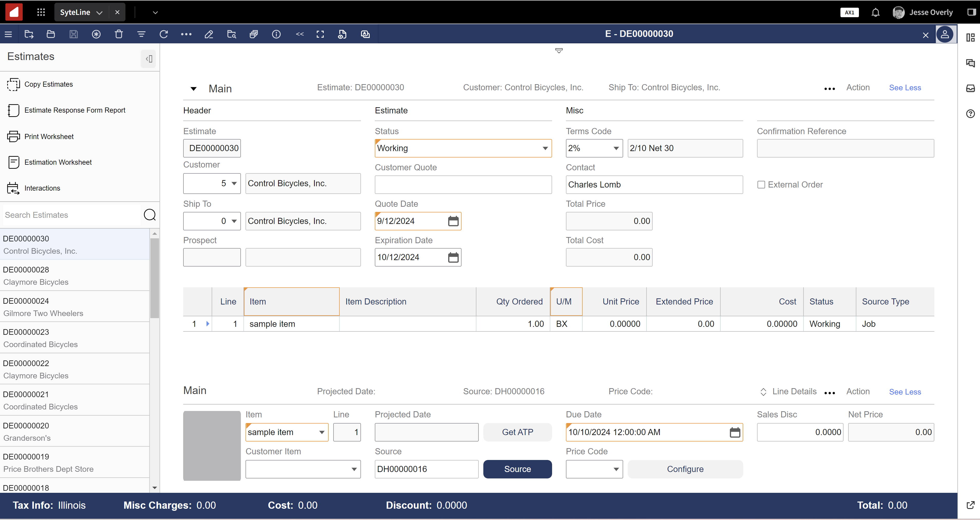Click the app launcher grid icon
980x520 pixels.
pos(41,12)
